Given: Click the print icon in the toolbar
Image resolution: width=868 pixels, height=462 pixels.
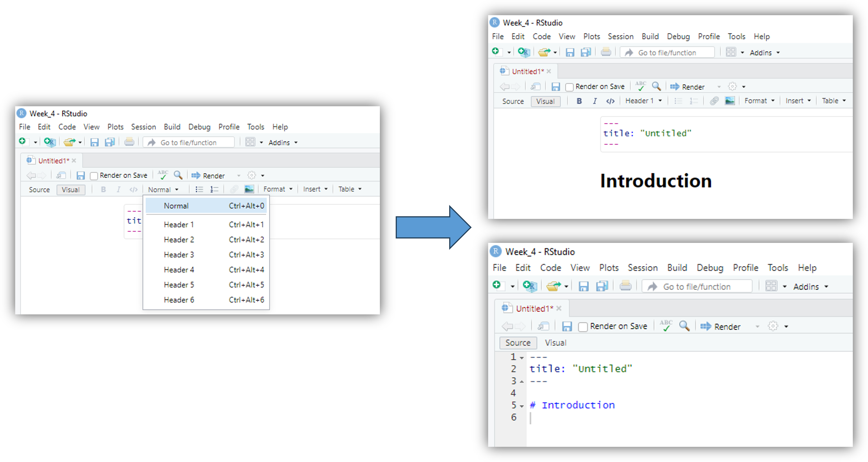Looking at the screenshot, I should (x=606, y=52).
